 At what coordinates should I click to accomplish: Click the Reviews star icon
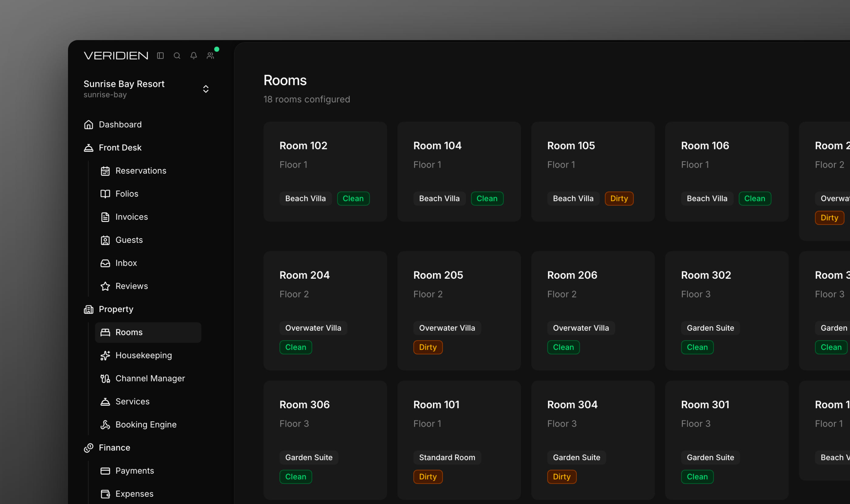[x=105, y=286]
